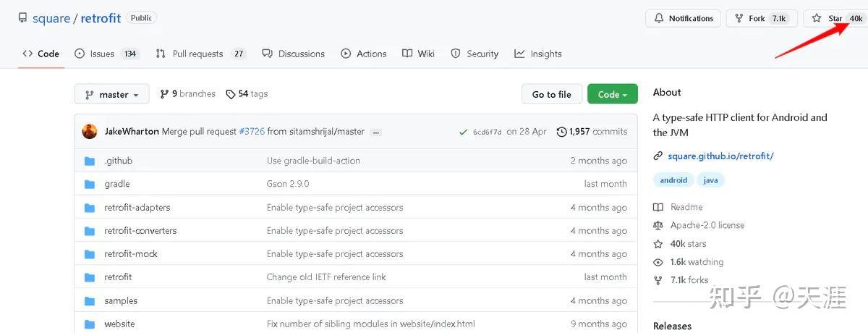Click JakeWharton's avatar thumbnail
The width and height of the screenshot is (868, 333).
[x=90, y=132]
